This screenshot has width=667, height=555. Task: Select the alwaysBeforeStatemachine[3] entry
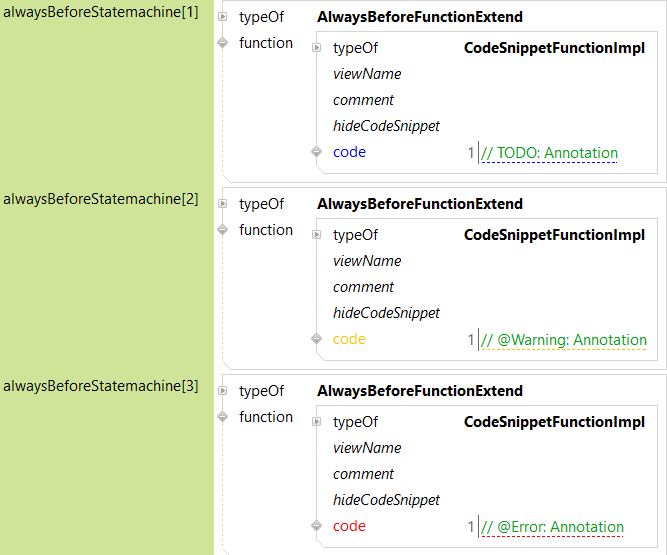tap(100, 386)
